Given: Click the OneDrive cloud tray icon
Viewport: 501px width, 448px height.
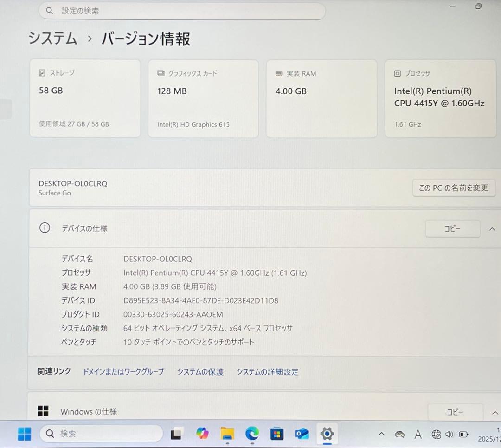Looking at the screenshot, I should click(399, 434).
